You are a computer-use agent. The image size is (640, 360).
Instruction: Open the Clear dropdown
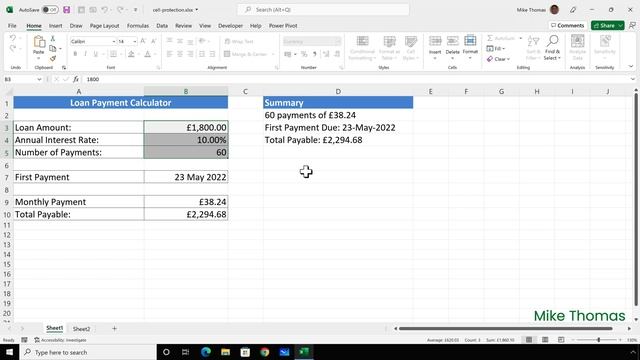[498, 59]
